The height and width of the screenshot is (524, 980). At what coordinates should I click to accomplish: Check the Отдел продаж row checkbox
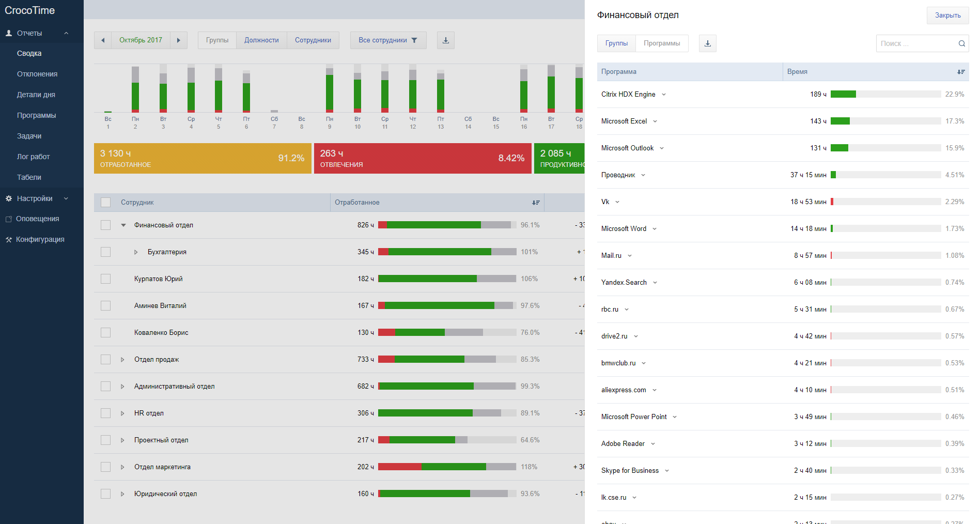106,360
